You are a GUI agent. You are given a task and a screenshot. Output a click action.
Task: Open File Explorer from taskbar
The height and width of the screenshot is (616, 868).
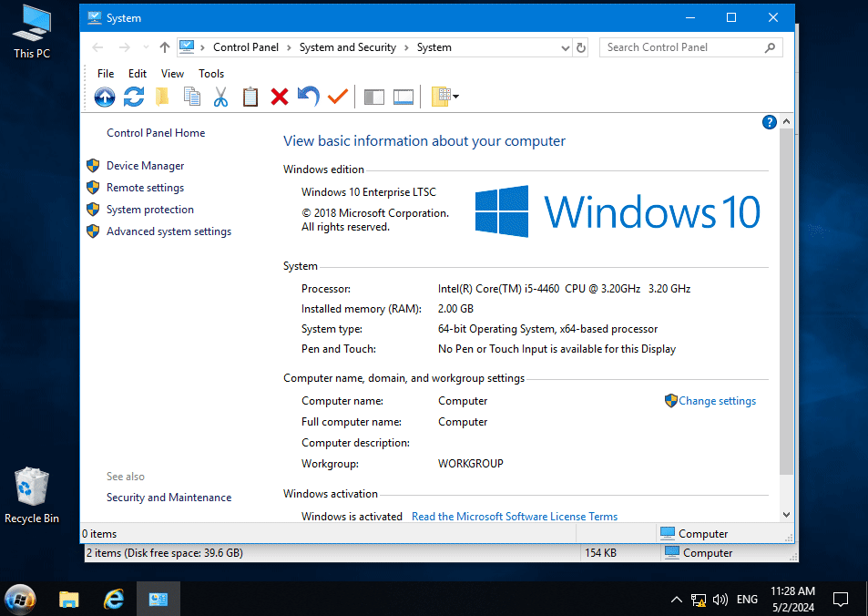click(x=69, y=600)
